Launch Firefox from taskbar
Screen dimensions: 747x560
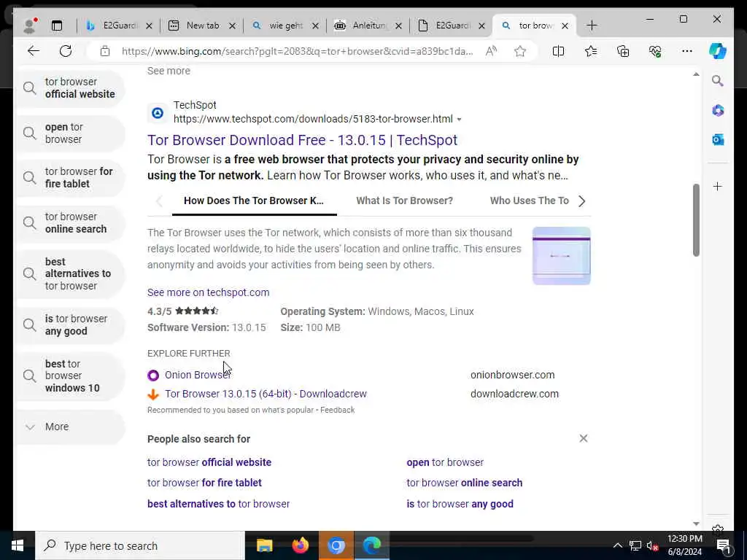[300, 545]
